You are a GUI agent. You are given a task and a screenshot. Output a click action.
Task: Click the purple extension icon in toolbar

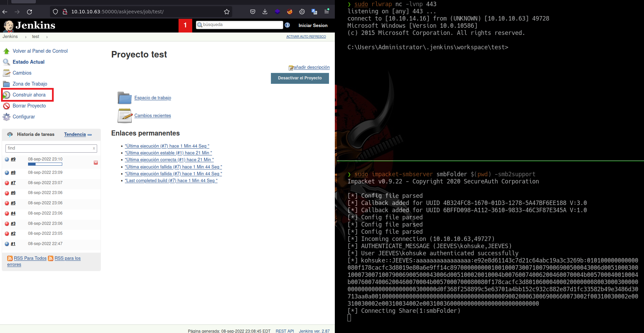coord(277,12)
